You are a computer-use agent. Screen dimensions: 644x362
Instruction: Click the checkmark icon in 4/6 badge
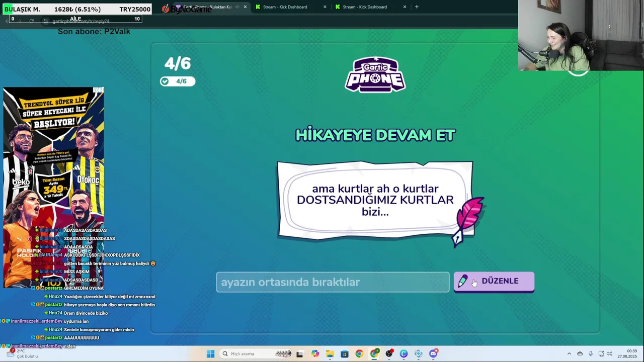(165, 81)
